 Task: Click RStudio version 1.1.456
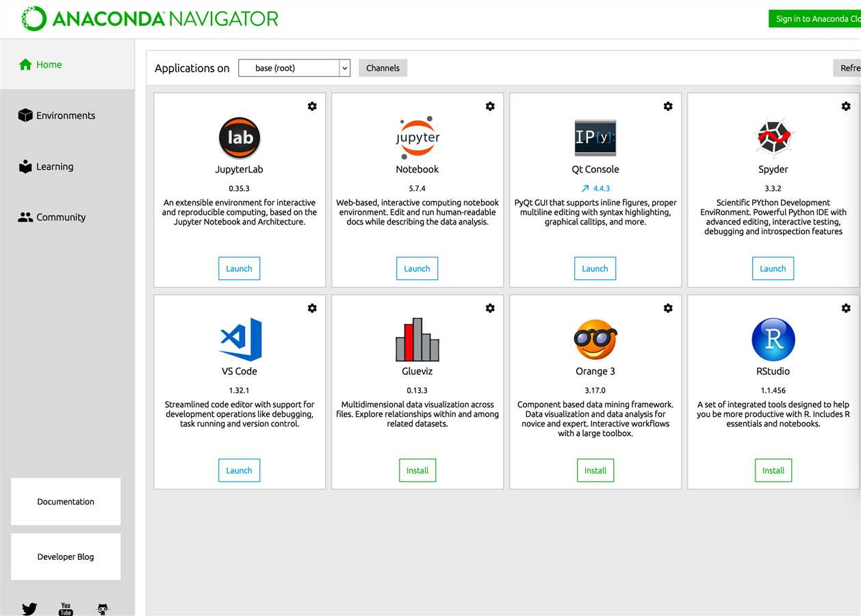(x=773, y=390)
